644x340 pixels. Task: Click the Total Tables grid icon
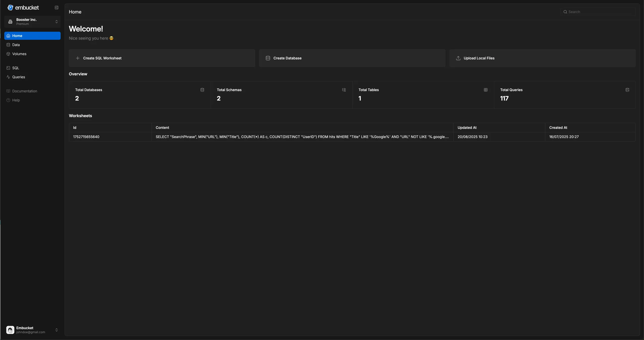[x=486, y=90]
